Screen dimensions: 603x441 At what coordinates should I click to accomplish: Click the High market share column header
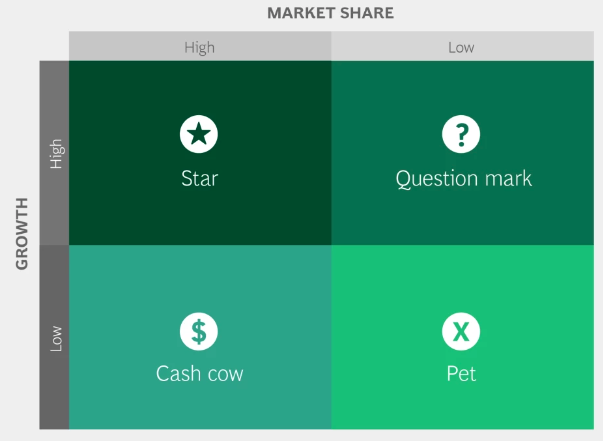200,46
